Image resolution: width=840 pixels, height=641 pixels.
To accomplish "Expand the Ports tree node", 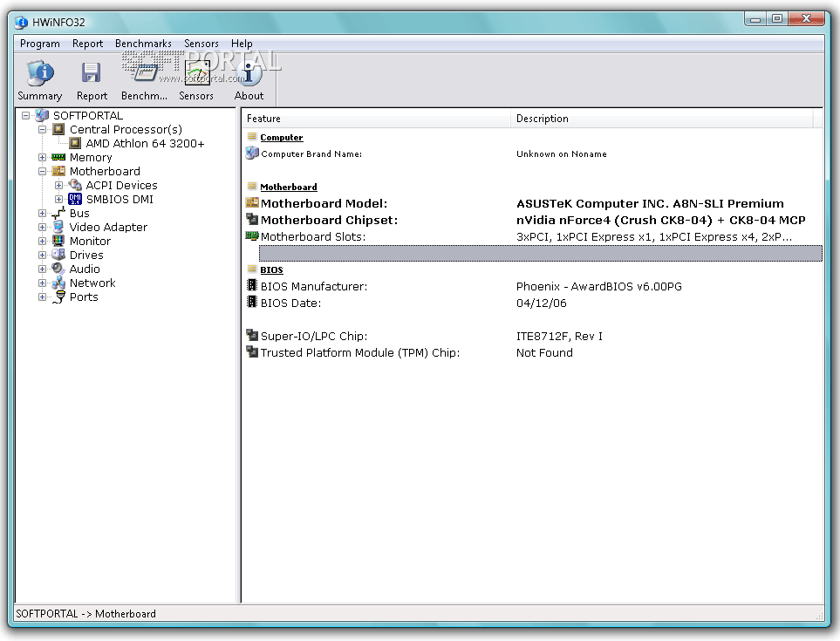I will coord(42,297).
